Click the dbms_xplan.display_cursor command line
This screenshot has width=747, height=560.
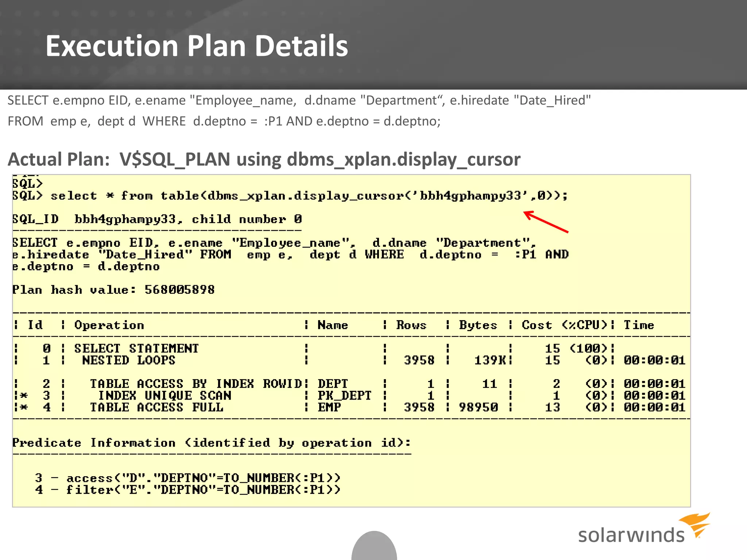[290, 196]
